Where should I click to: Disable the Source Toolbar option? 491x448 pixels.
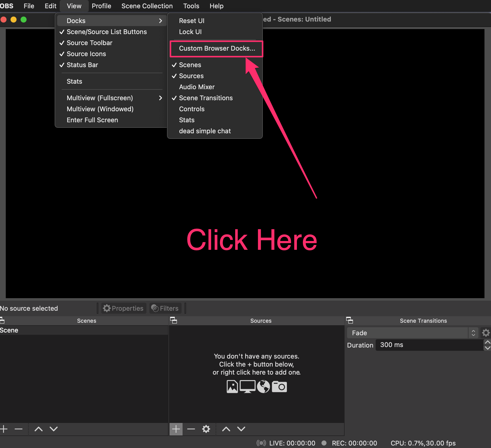89,43
